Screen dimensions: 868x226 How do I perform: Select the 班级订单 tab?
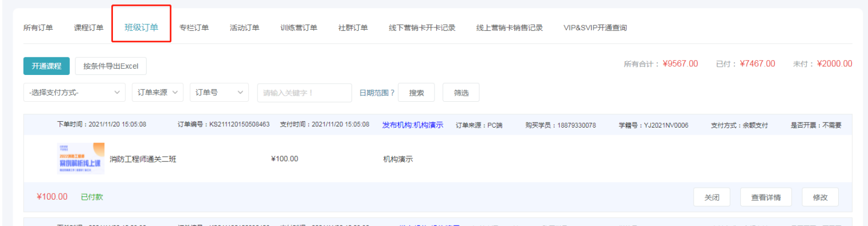141,27
